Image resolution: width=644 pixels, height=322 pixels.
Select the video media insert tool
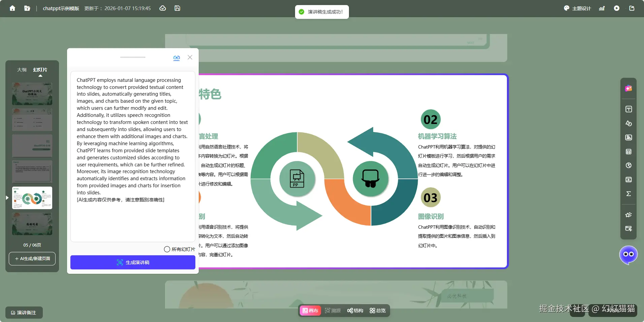[x=629, y=180]
